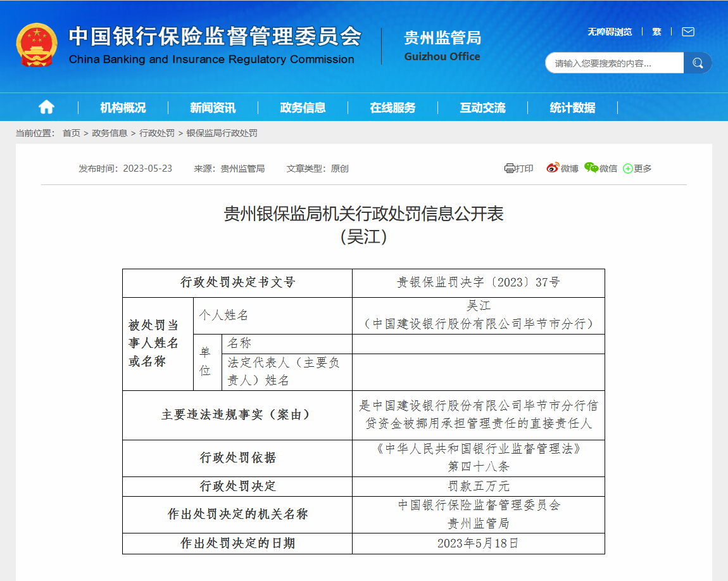This screenshot has width=728, height=581.
Task: Click the home icon in navigation bar
Action: point(46,108)
